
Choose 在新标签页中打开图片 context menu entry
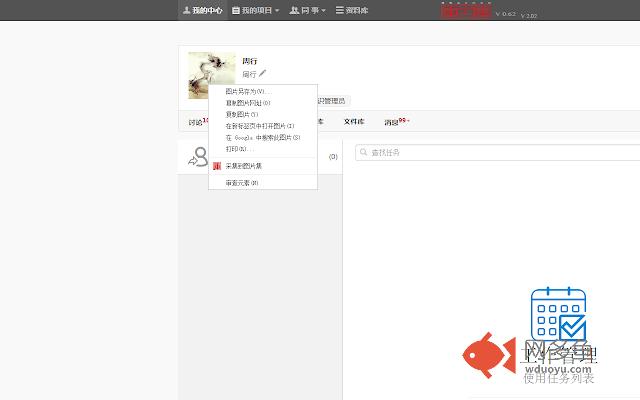263,126
